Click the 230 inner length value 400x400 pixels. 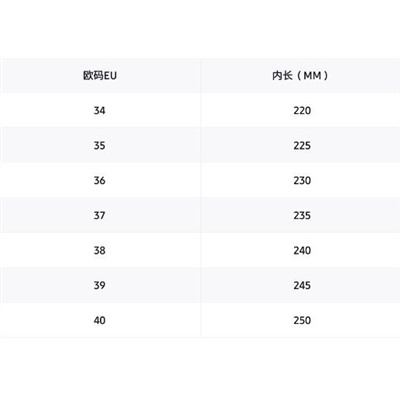pyautogui.click(x=302, y=180)
